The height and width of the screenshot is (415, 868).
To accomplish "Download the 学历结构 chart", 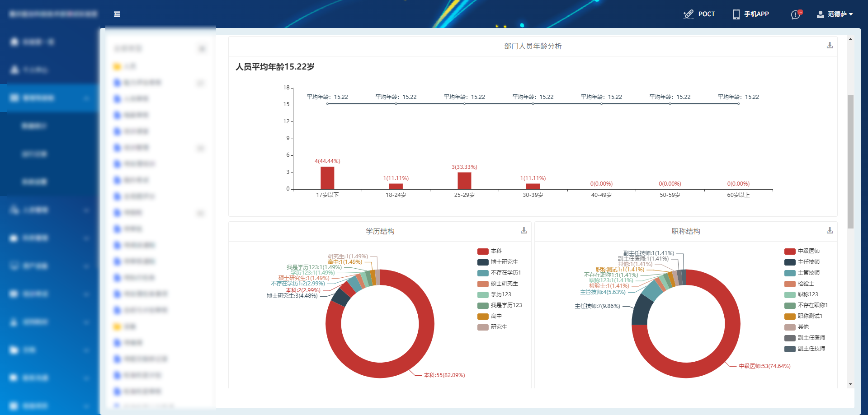I will (x=524, y=231).
